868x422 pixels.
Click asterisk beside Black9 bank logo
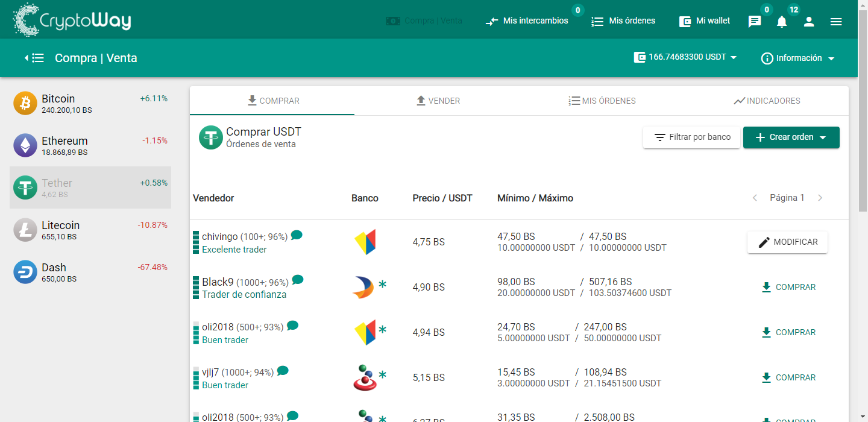(382, 285)
